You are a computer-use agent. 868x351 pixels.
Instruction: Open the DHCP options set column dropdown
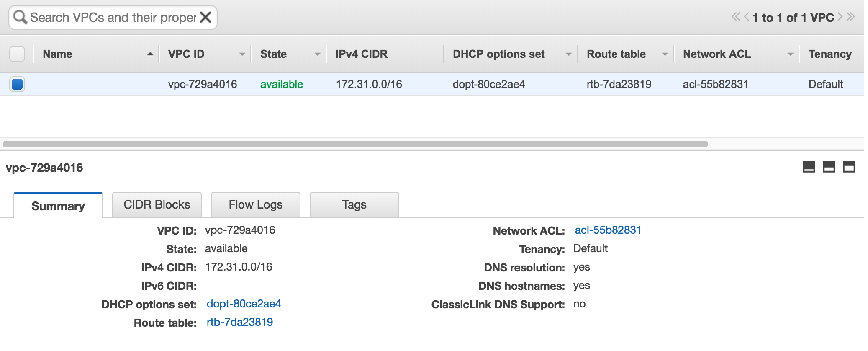pos(568,54)
